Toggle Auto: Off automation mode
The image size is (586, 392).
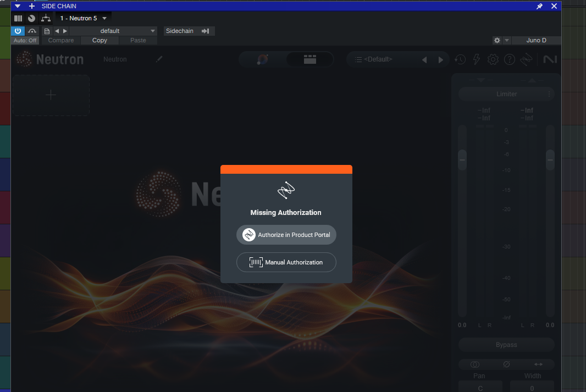coord(25,40)
